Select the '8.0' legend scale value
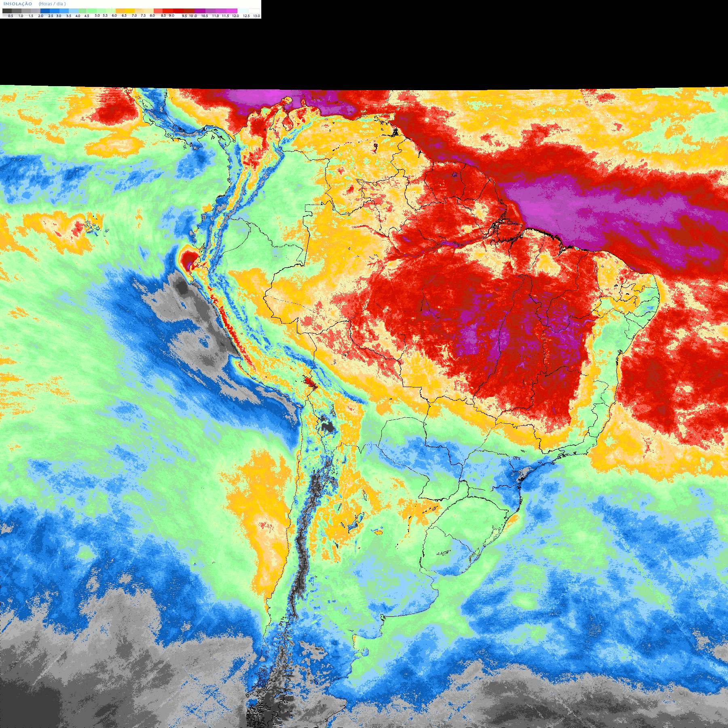The image size is (728, 728). coord(152,15)
